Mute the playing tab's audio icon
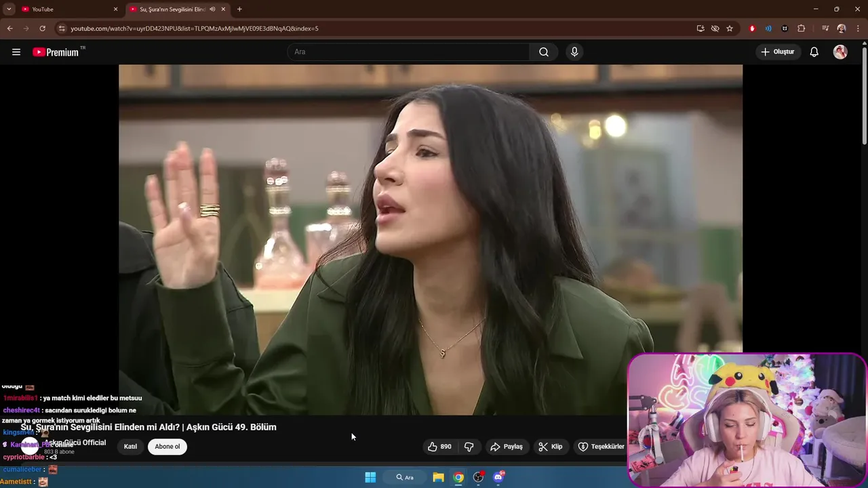Screen dimensions: 868x488 (x=212, y=9)
